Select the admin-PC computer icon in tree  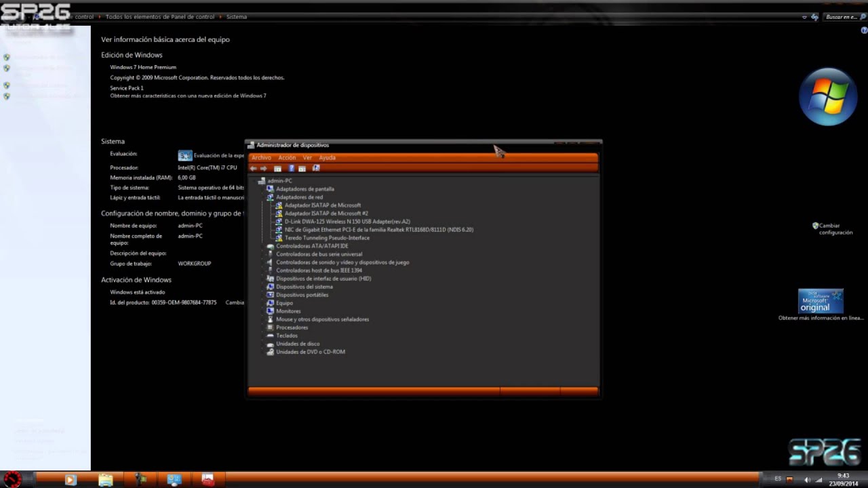pyautogui.click(x=262, y=181)
